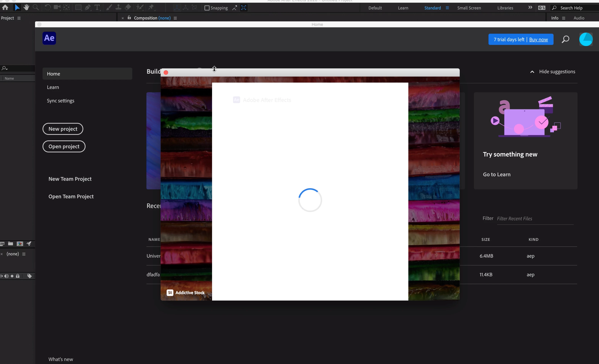Click the Buy now link

(x=538, y=39)
